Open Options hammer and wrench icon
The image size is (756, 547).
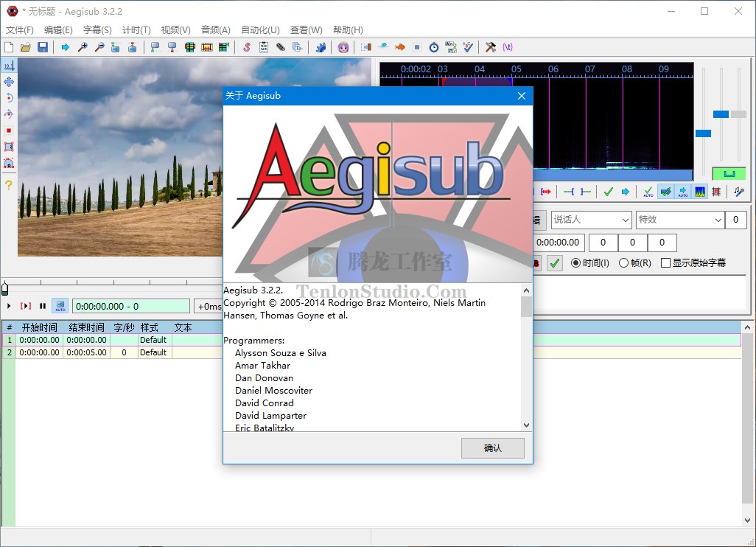490,46
